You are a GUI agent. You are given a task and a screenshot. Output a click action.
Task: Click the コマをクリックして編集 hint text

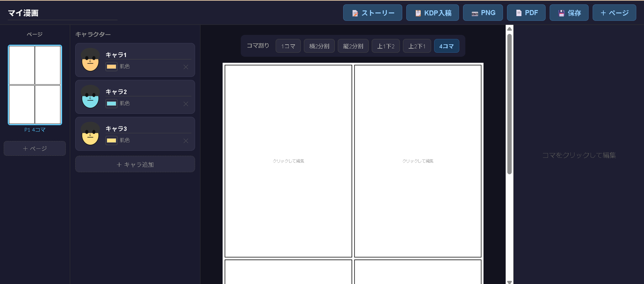click(x=579, y=155)
